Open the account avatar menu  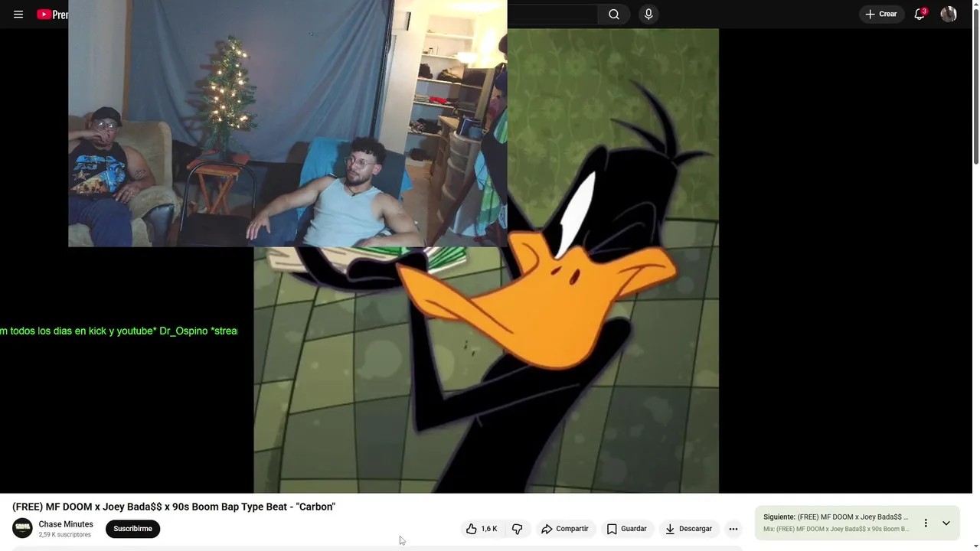(x=949, y=15)
